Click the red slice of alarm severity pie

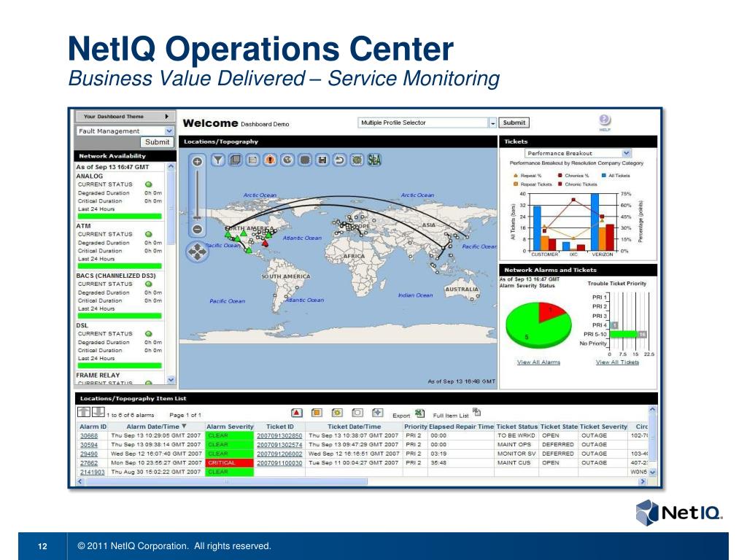550,311
